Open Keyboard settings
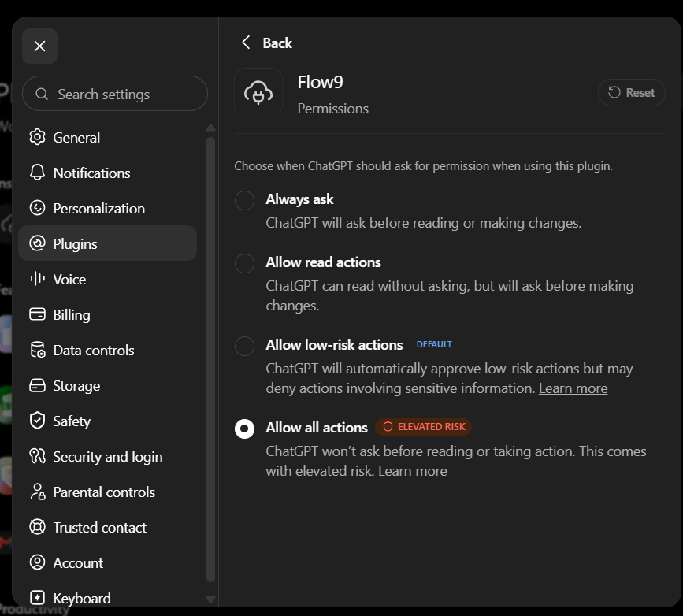This screenshot has height=616, width=683. [108, 598]
